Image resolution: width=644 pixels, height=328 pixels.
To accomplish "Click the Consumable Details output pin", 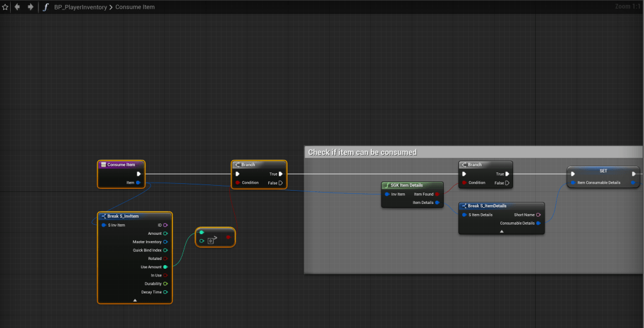I will tap(538, 223).
